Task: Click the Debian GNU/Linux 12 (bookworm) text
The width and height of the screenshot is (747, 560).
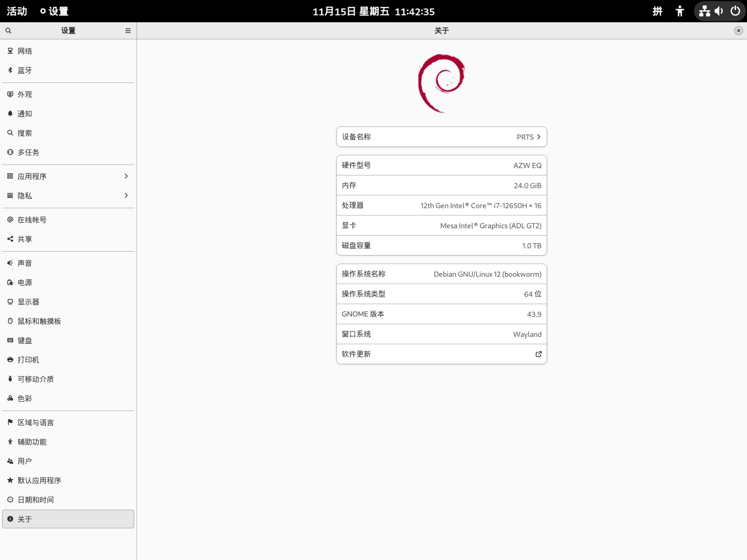Action: point(487,274)
